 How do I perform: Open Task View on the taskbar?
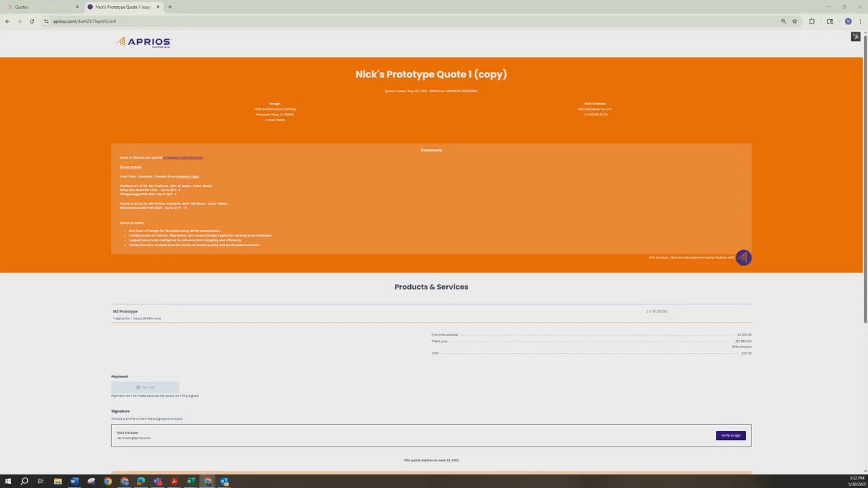(x=41, y=481)
